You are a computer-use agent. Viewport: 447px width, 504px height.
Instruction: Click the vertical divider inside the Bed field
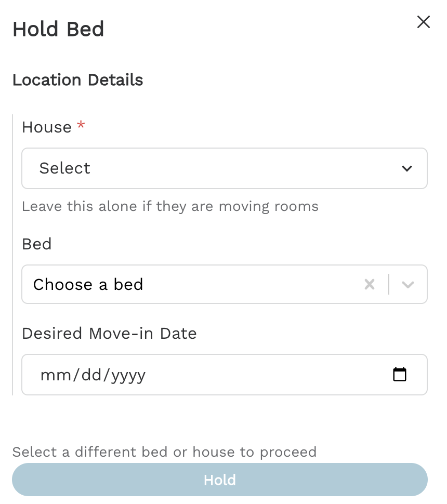(389, 284)
